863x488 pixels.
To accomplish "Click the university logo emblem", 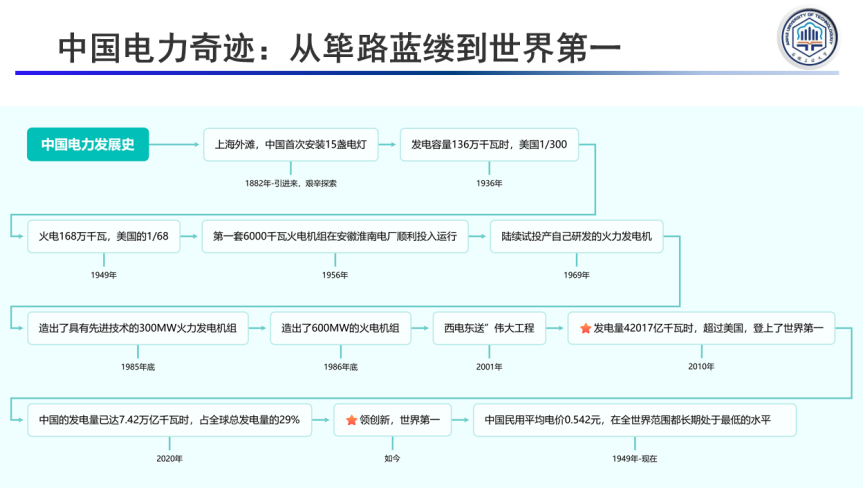I will 813,40.
